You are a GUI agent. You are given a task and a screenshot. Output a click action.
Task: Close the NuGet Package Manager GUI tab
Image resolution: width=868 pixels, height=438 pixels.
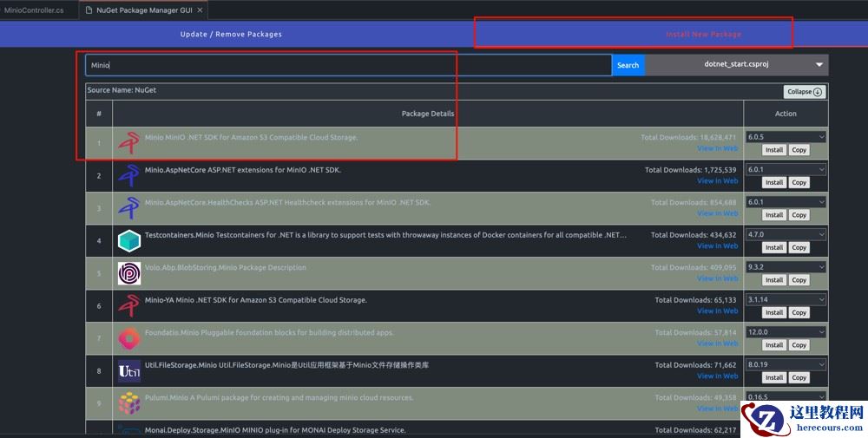pyautogui.click(x=200, y=10)
